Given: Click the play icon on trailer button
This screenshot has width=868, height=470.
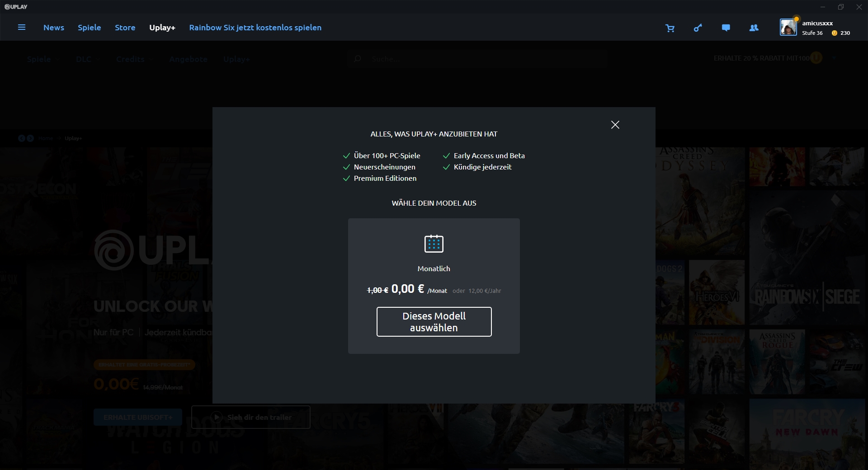Looking at the screenshot, I should pyautogui.click(x=217, y=417).
